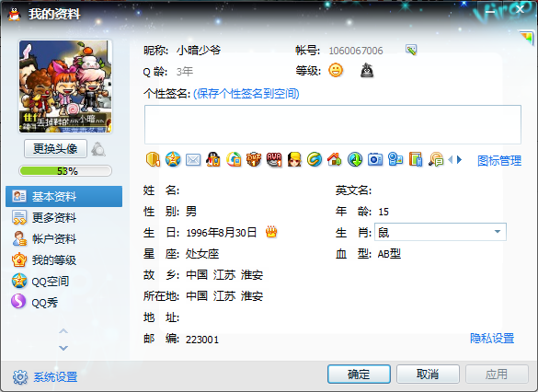Close the 我的资料 window

(520, 9)
